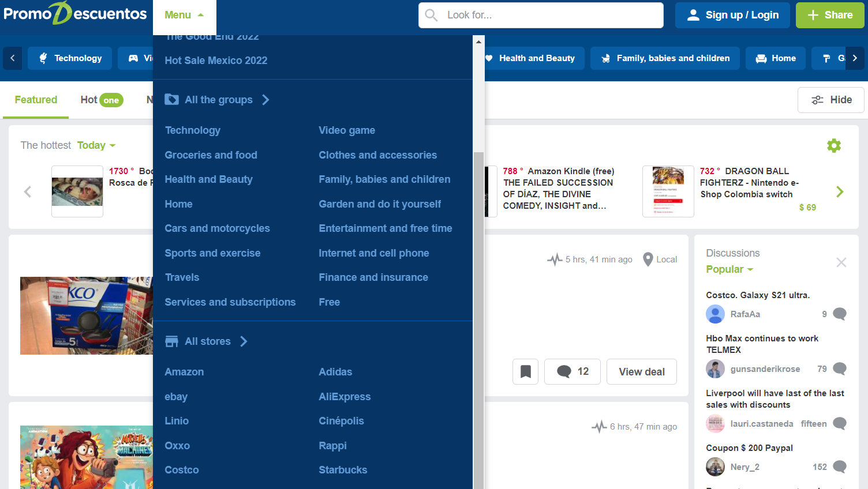Image resolution: width=868 pixels, height=489 pixels.
Task: Open Adidas store deals
Action: 335,372
